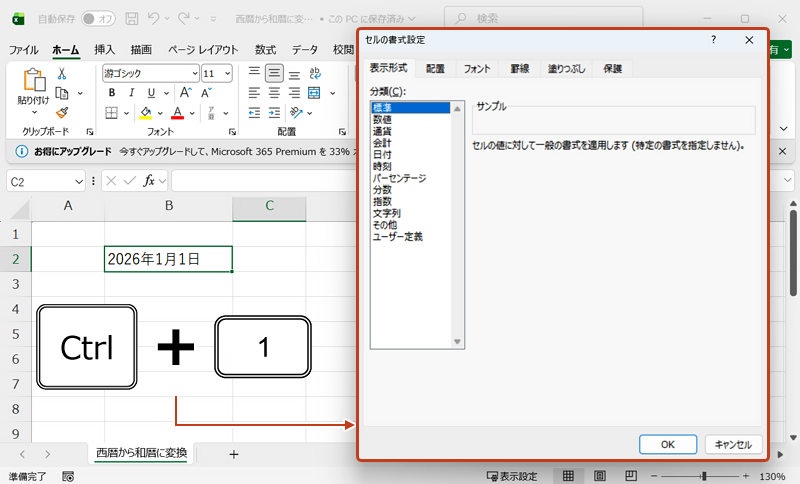Image resolution: width=800 pixels, height=484 pixels.
Task: Select cell containing 2026年1月1日
Action: click(168, 259)
